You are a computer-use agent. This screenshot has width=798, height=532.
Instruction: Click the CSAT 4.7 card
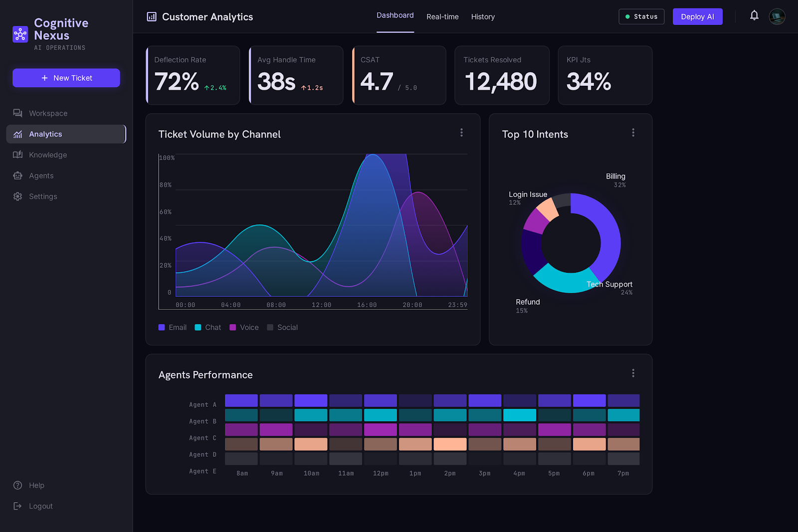tap(399, 75)
